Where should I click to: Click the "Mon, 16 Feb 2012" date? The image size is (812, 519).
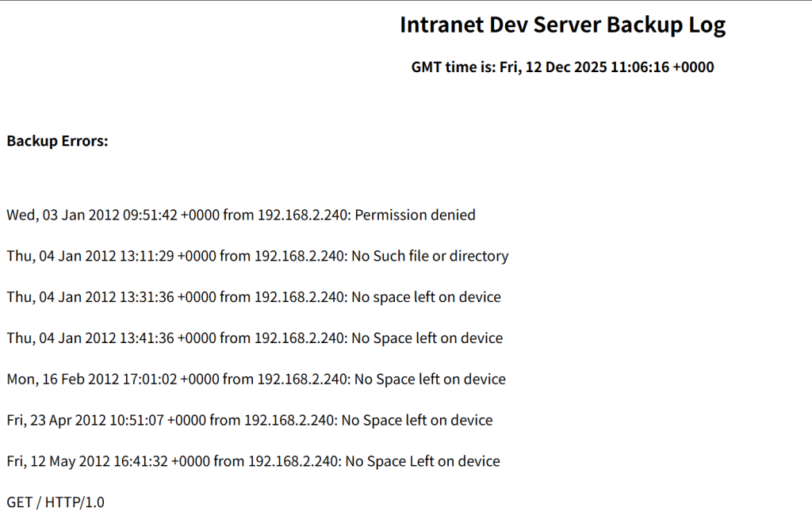point(63,380)
